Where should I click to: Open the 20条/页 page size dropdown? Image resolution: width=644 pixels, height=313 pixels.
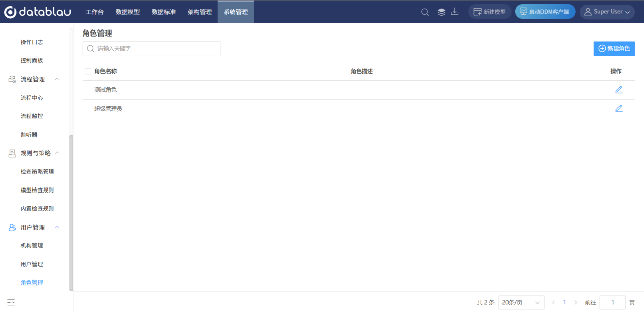point(521,302)
